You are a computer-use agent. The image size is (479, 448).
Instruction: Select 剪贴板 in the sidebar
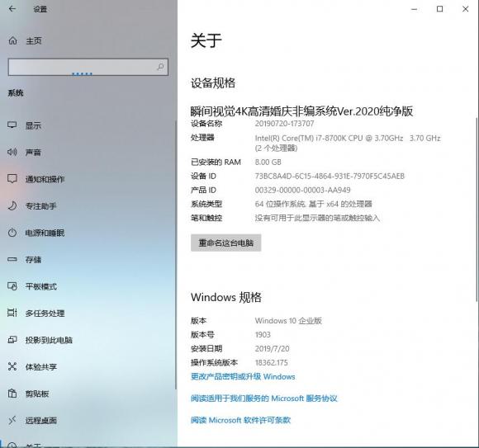37,394
